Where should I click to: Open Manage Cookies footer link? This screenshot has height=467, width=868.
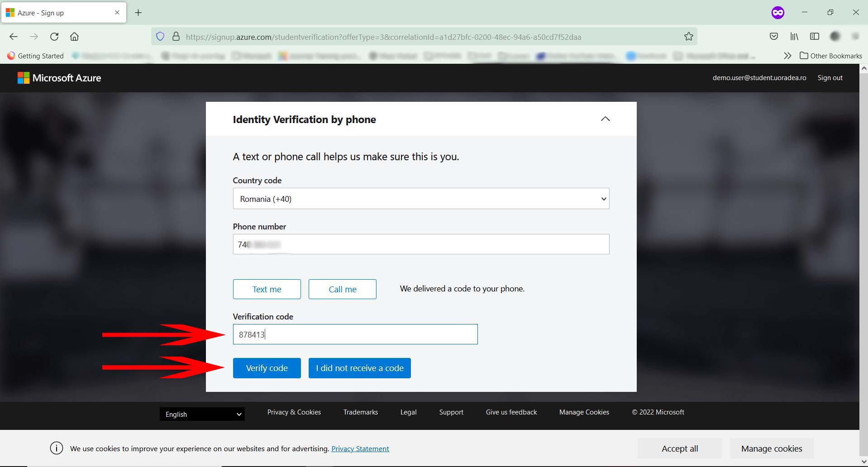pyautogui.click(x=584, y=412)
